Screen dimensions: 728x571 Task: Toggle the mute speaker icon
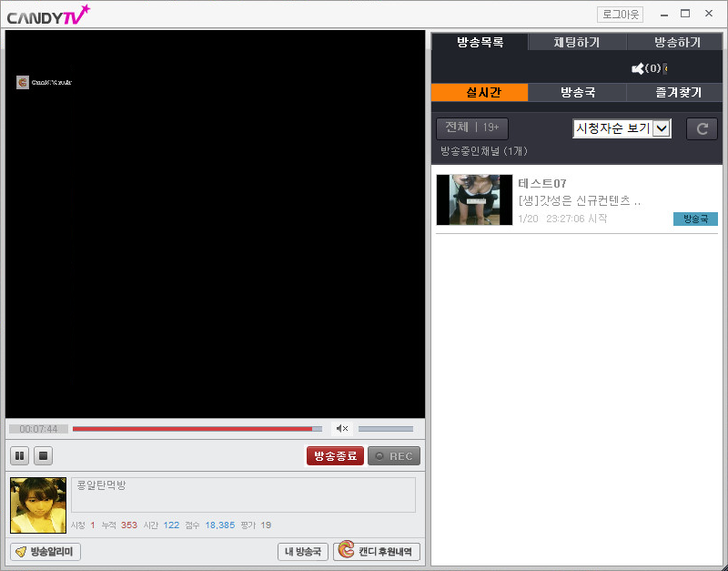pos(341,429)
